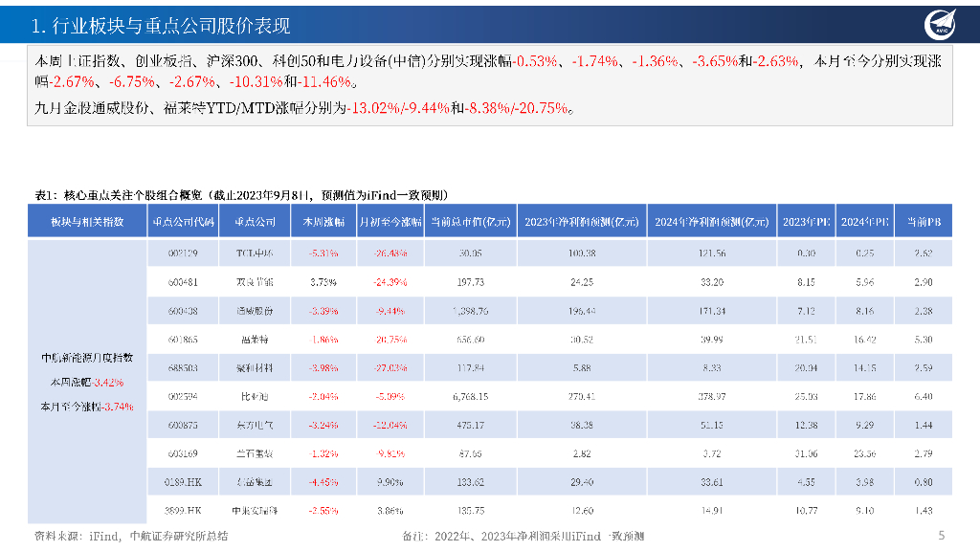Click the '2024年PE' column header
Screen dimensions: 980x551
pyautogui.click(x=865, y=222)
